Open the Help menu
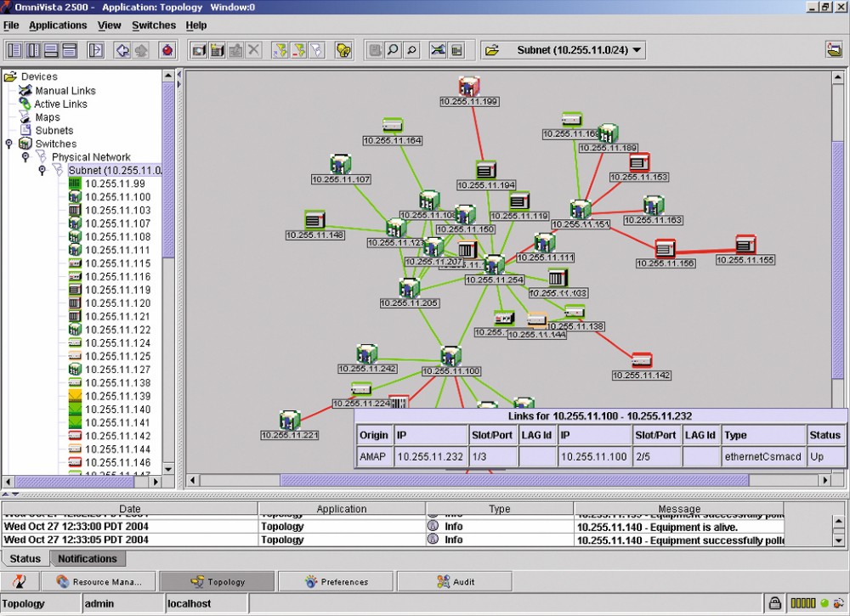 (196, 25)
